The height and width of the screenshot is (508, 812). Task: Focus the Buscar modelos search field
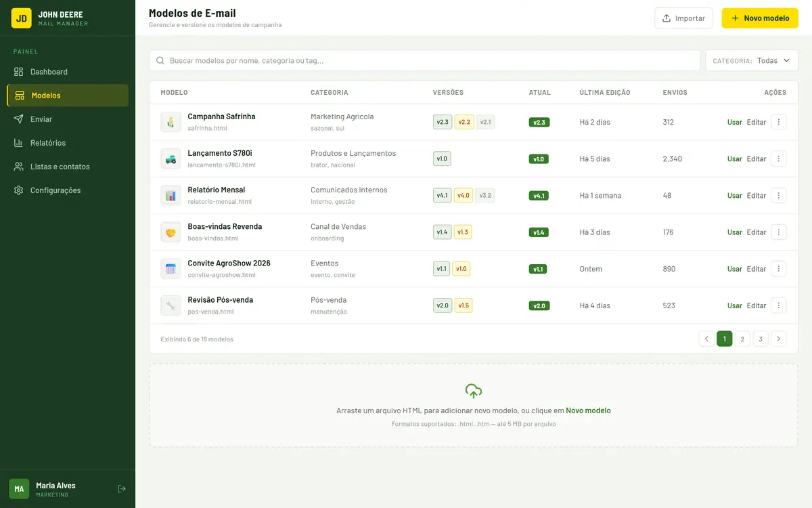pyautogui.click(x=425, y=60)
